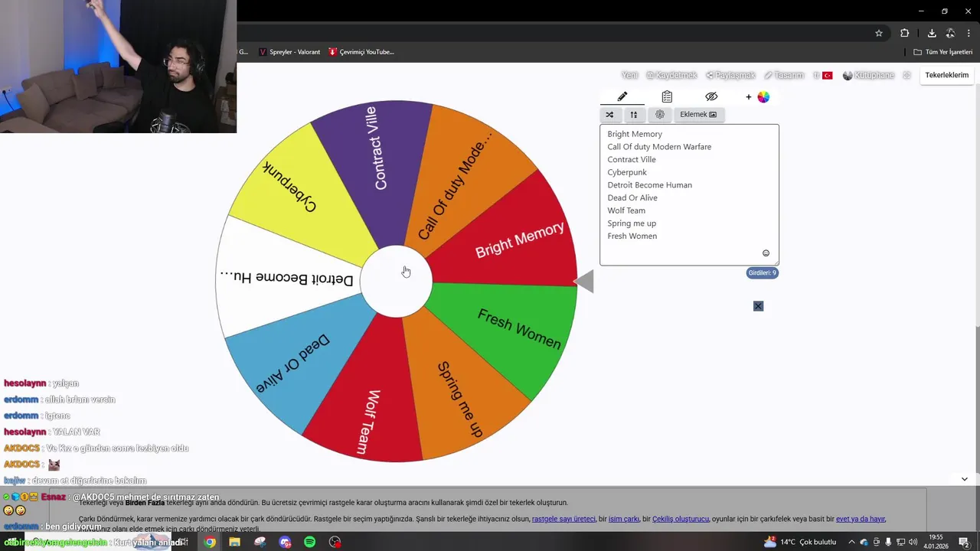Screen dimensions: 980x551
Task: Open Çevrimiçi YouTube bookmark
Action: (x=361, y=52)
